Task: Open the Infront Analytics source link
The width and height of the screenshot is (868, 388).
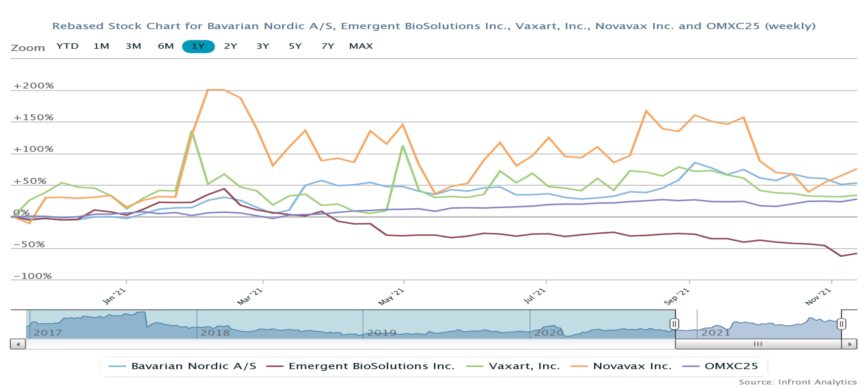Action: (x=798, y=382)
